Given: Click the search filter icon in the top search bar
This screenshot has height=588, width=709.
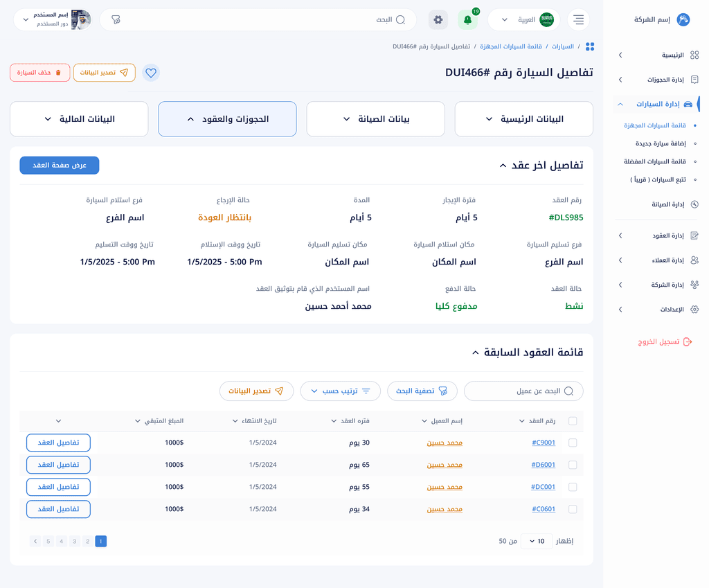Looking at the screenshot, I should [116, 20].
